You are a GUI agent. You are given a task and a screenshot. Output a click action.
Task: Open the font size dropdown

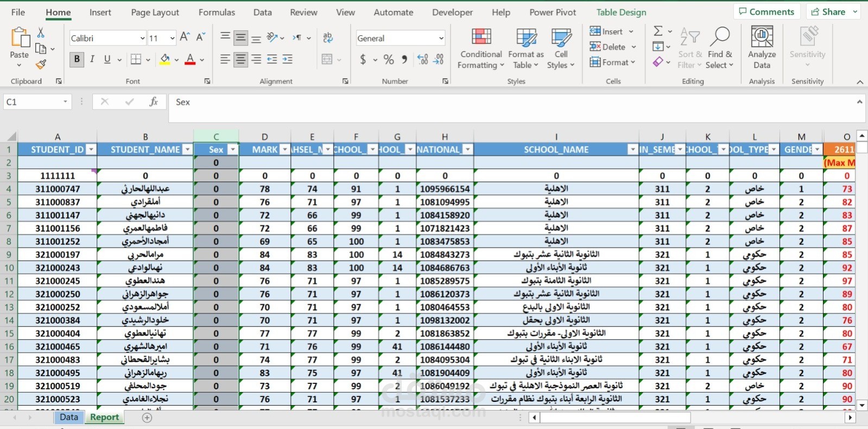pyautogui.click(x=172, y=38)
